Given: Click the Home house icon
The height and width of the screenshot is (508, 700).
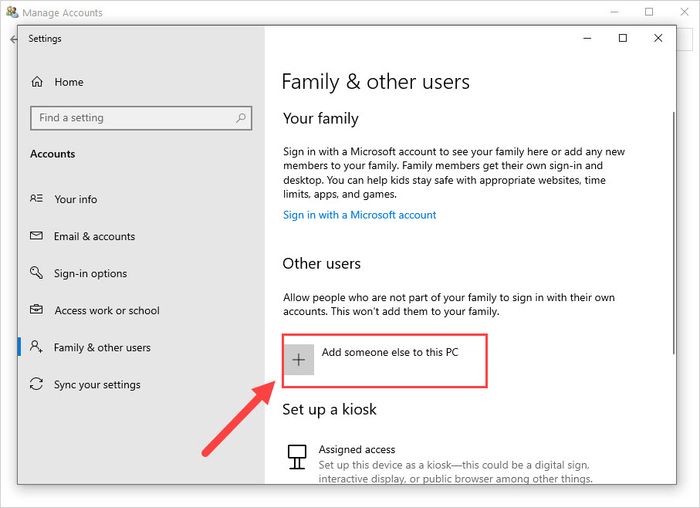Looking at the screenshot, I should tap(37, 82).
